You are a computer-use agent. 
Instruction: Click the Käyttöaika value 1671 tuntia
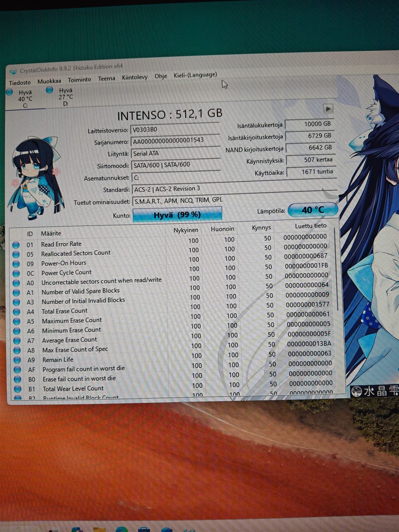click(x=311, y=171)
